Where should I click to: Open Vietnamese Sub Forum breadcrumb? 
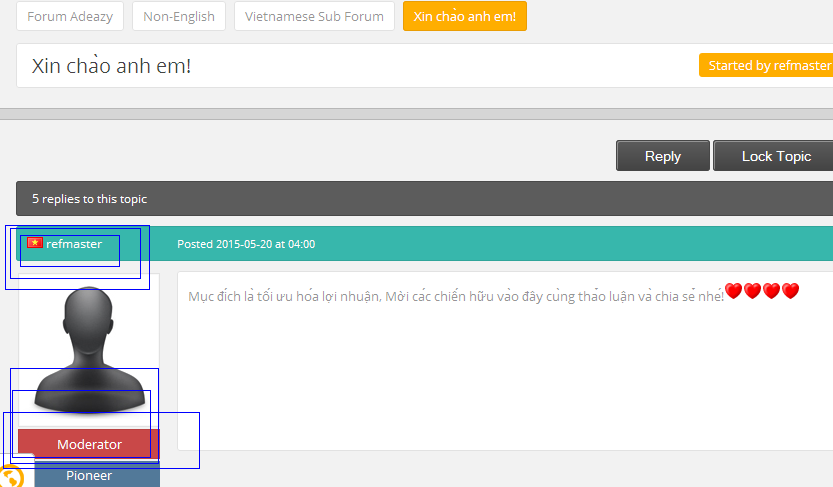coord(314,16)
